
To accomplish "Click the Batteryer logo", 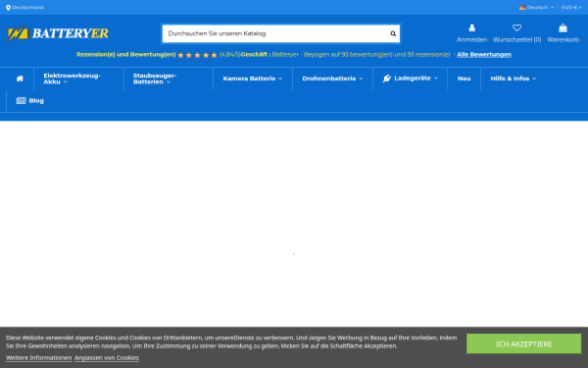I will tap(58, 33).
